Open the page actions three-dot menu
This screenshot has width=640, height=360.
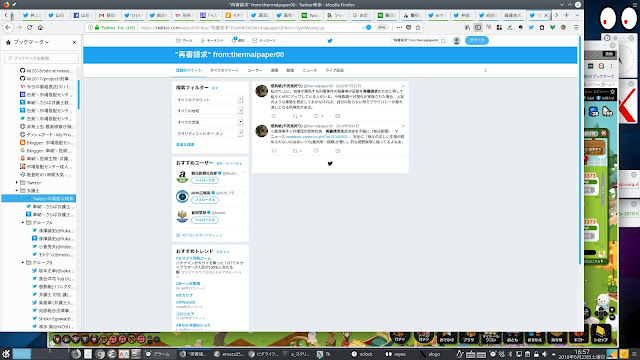coord(399,27)
